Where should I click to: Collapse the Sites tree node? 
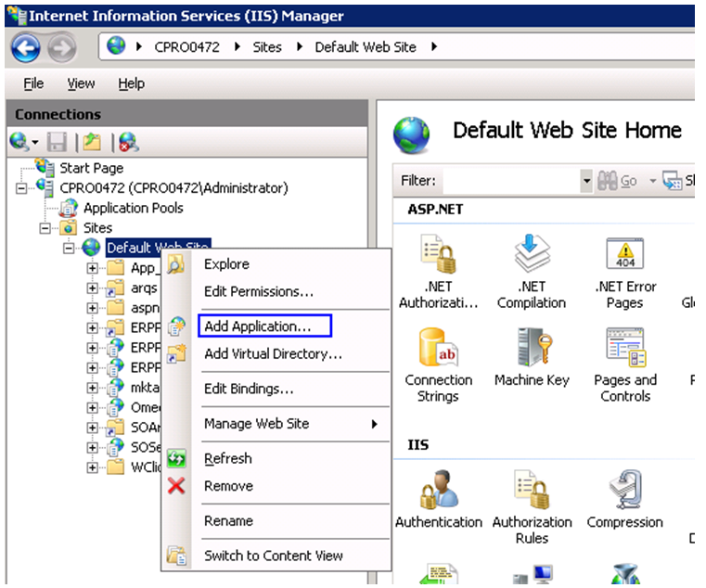(x=45, y=228)
